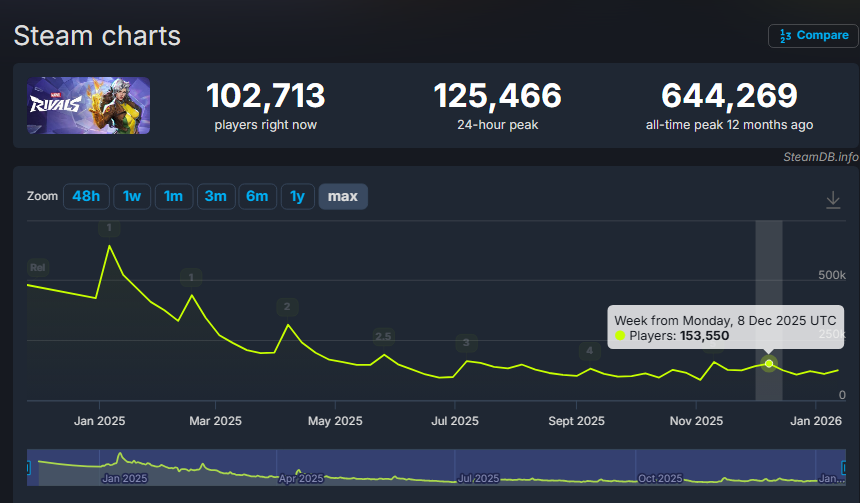Set chart zoom to 1m
The image size is (860, 503).
coord(173,196)
